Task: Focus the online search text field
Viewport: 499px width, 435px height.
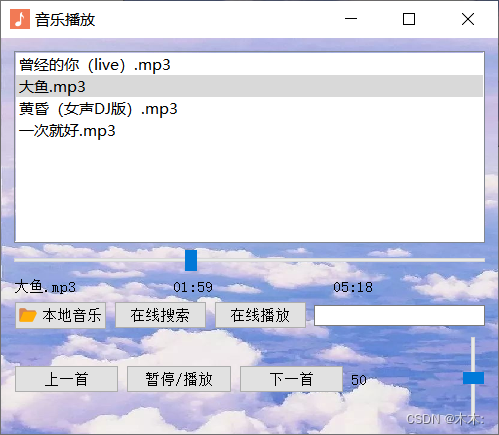Action: [x=399, y=315]
